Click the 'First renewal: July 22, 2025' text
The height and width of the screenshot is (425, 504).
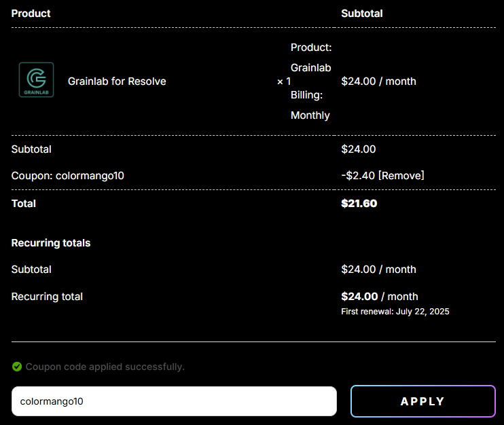[395, 311]
